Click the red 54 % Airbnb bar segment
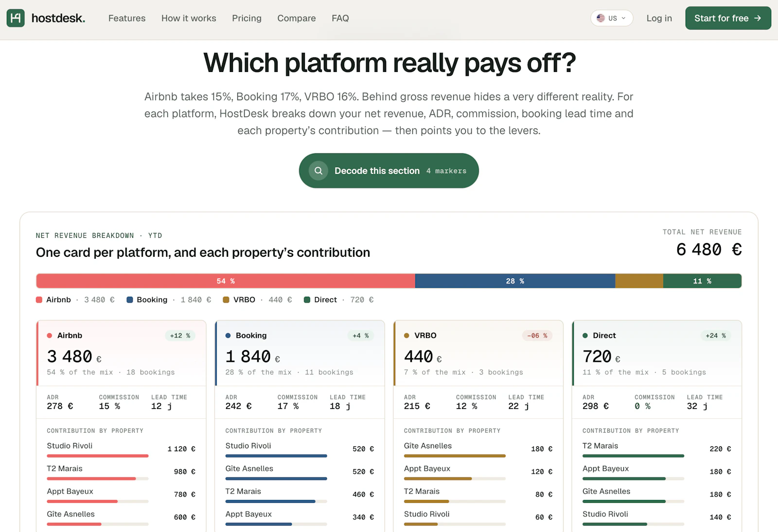 (226, 281)
